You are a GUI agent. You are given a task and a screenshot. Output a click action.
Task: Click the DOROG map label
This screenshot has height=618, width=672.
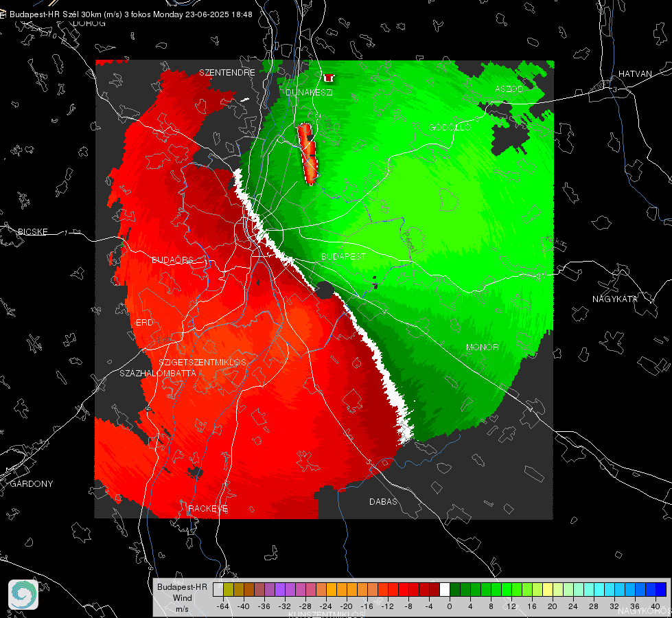[x=89, y=23]
